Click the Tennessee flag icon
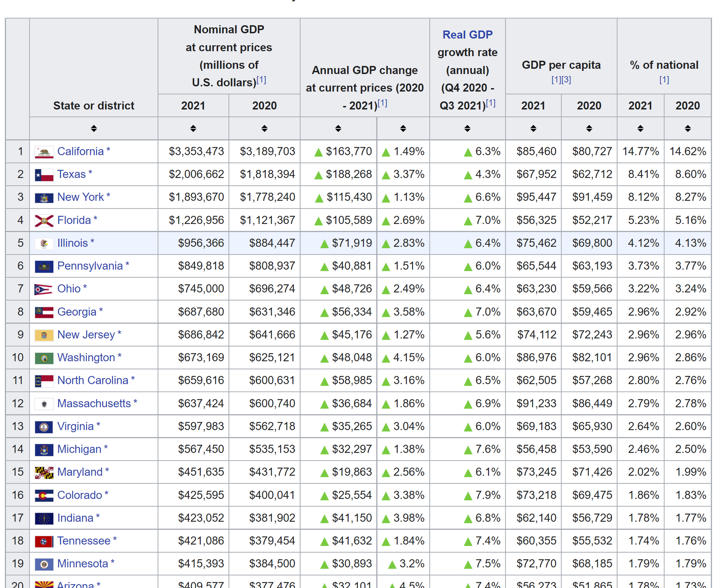Screen dimensions: 720x588 tap(44, 541)
